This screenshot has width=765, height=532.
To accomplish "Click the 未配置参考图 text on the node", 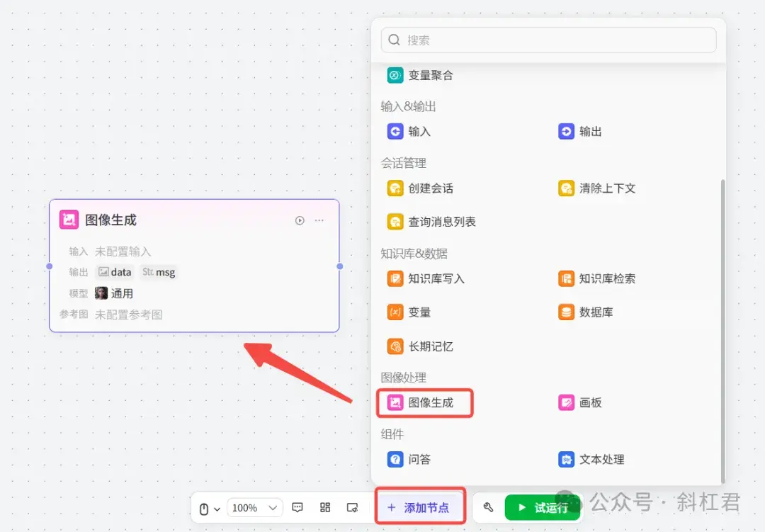I will click(x=128, y=315).
